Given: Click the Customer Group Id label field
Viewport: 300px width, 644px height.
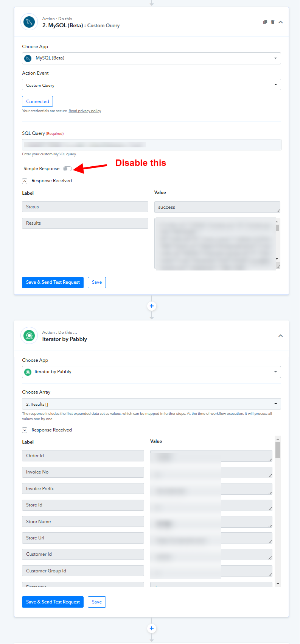Looking at the screenshot, I should coord(83,571).
